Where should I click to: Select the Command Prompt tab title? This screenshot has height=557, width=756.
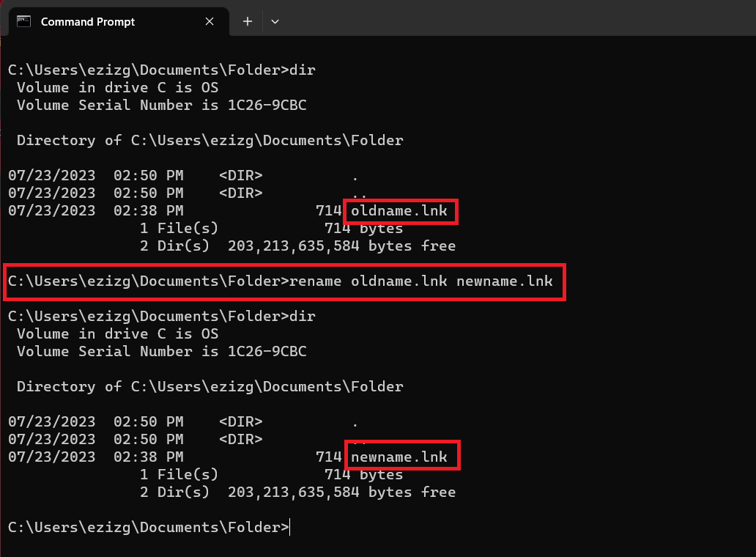[88, 21]
